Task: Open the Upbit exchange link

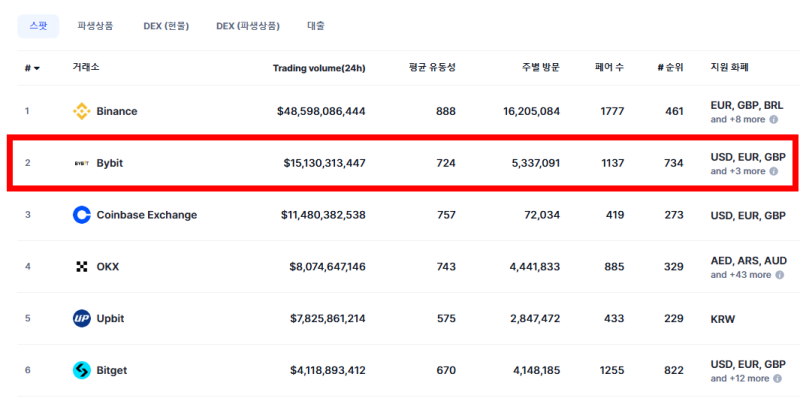Action: click(x=110, y=318)
